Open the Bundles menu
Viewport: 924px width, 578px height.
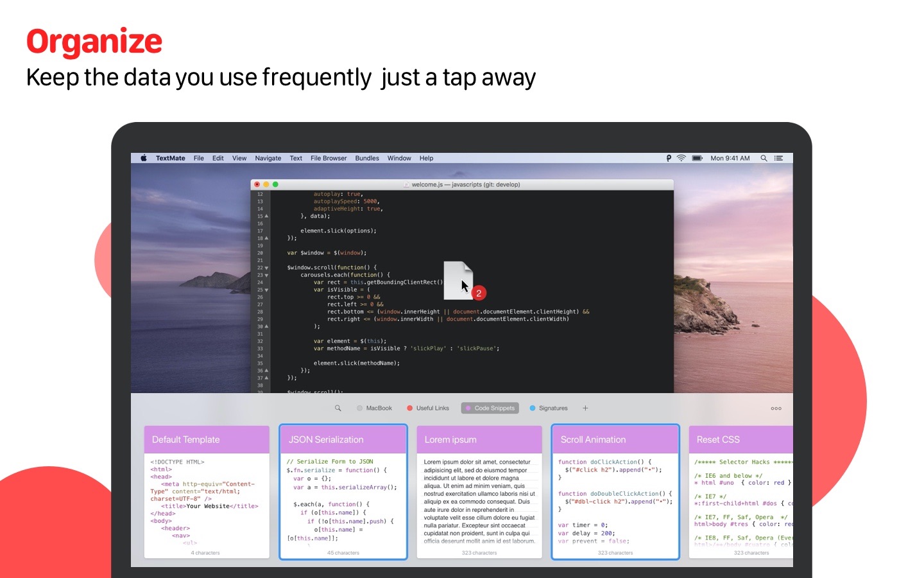tap(367, 158)
